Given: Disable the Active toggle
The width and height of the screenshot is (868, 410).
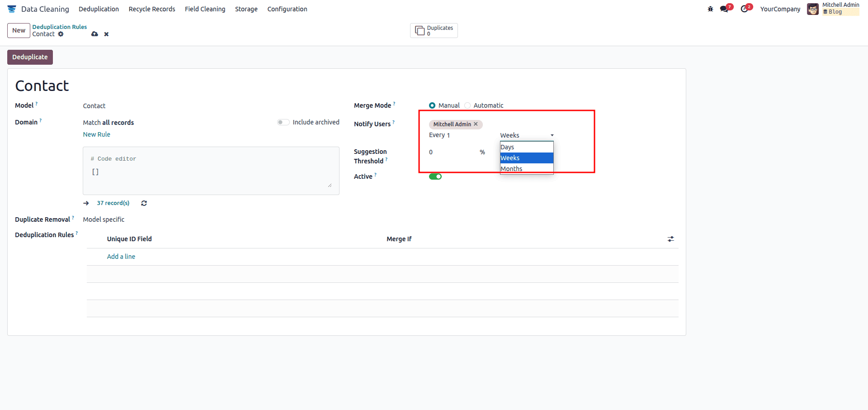Looking at the screenshot, I should 435,176.
